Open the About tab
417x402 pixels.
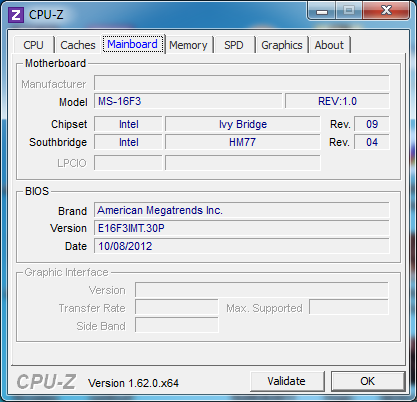tap(329, 45)
